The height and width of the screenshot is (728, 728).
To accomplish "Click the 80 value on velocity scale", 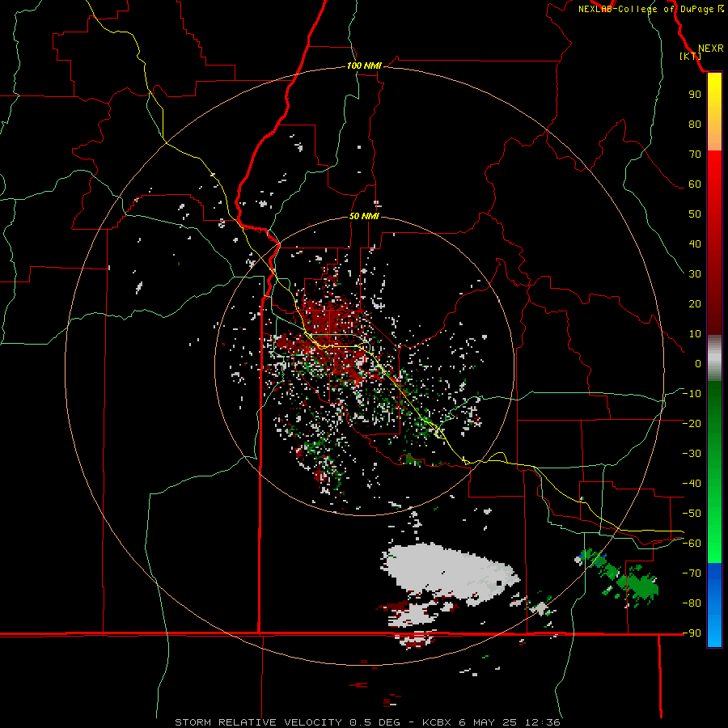I will click(695, 124).
